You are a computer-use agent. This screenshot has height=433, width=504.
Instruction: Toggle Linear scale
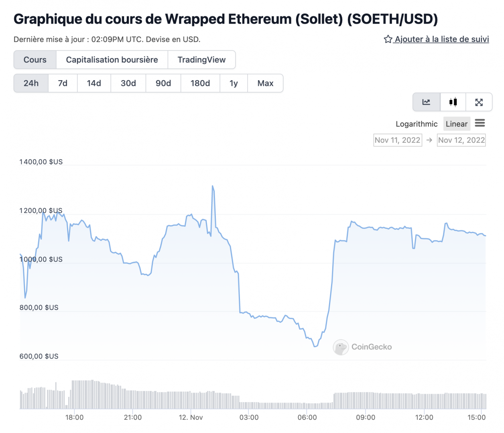coord(457,124)
